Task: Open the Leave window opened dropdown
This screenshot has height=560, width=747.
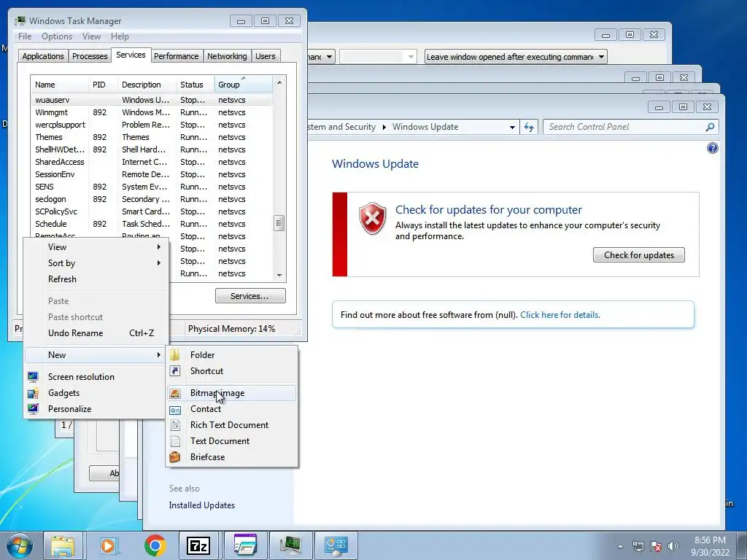Action: [x=516, y=57]
